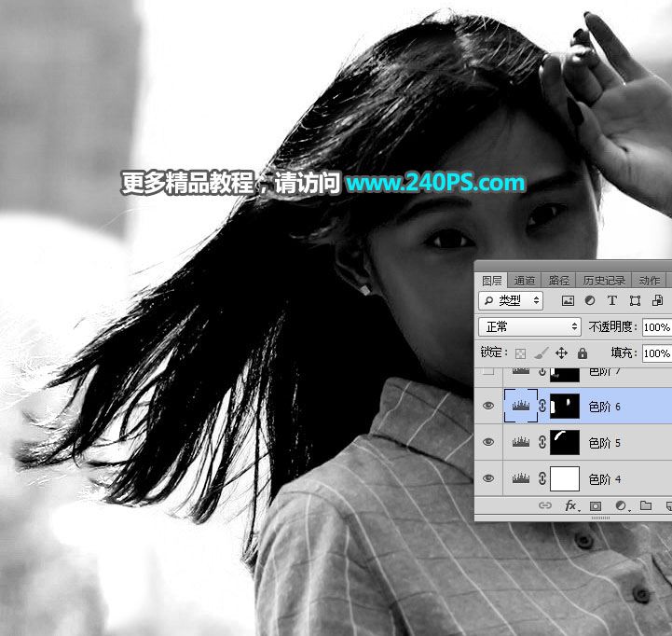Unlink mask on 色阶 5 layer
Image resolution: width=672 pixels, height=636 pixels.
click(542, 442)
